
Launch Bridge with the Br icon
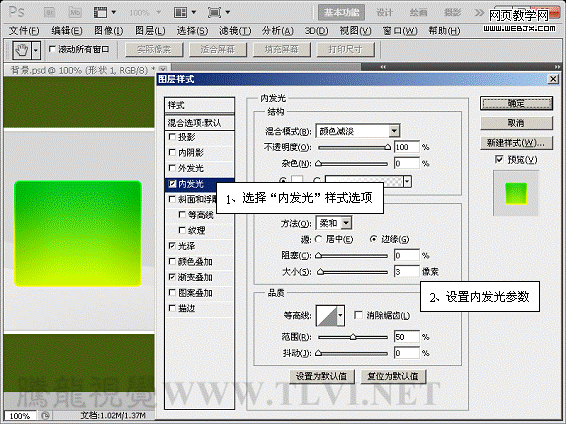point(49,12)
